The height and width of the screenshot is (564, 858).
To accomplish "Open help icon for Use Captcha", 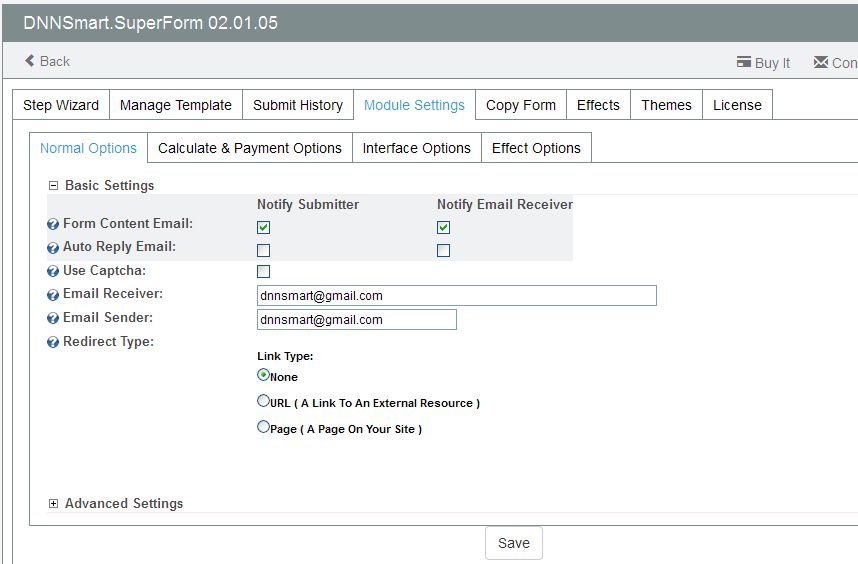I will pyautogui.click(x=53, y=271).
